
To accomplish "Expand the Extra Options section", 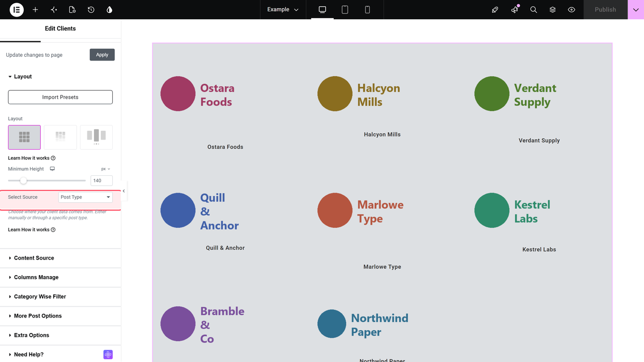I will 60,335.
